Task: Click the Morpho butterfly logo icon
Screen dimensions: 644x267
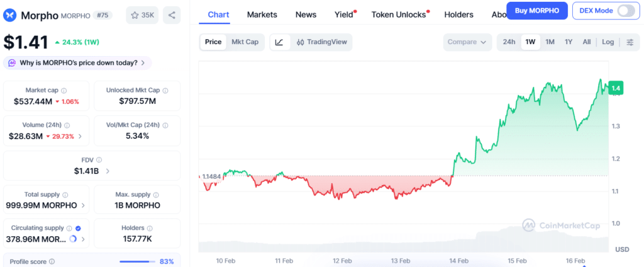Action: [10, 16]
